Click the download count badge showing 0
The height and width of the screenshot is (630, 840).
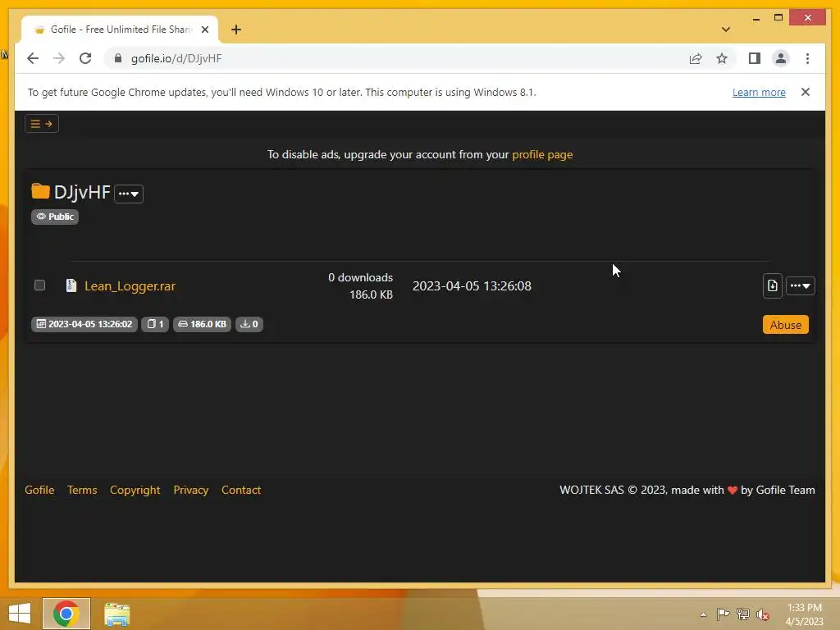coord(249,324)
